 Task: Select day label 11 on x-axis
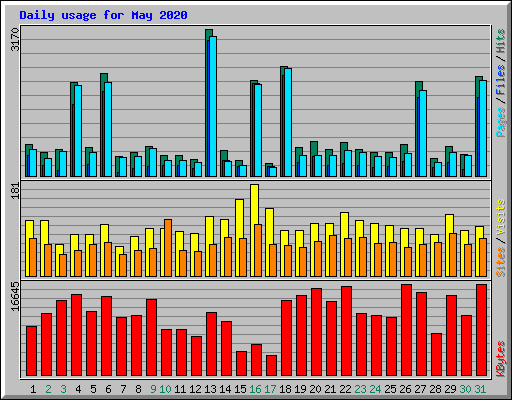point(180,389)
